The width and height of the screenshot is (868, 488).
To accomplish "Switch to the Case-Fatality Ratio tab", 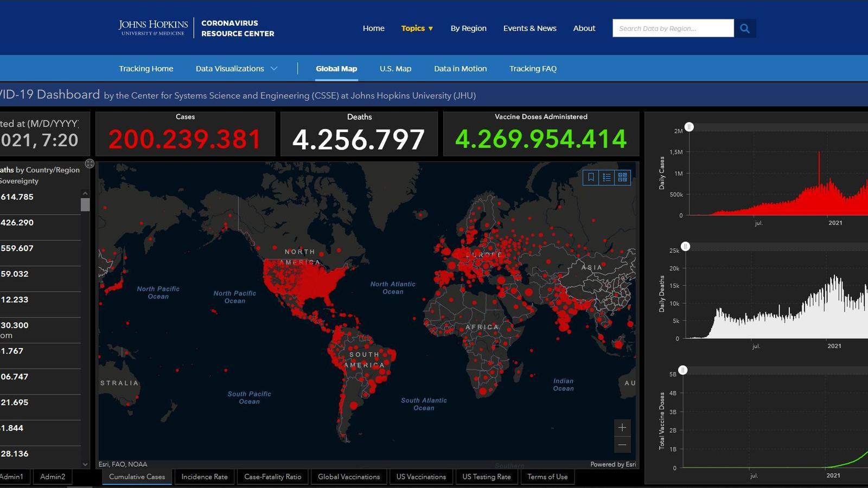I will [272, 477].
